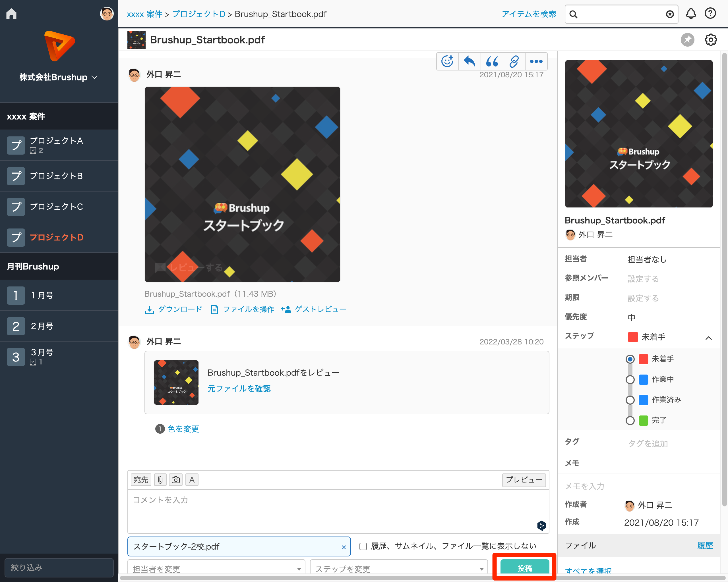
Task: Attach a file with paperclip icon
Action: coord(160,479)
